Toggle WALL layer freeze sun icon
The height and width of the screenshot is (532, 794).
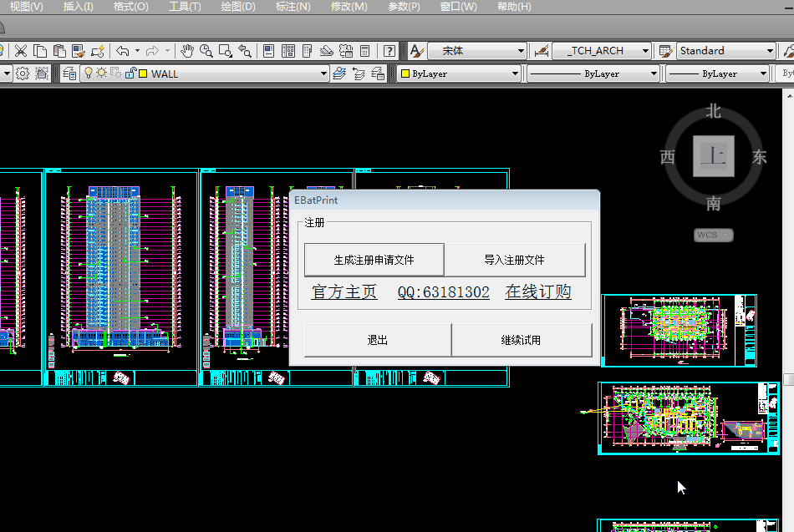click(x=101, y=73)
